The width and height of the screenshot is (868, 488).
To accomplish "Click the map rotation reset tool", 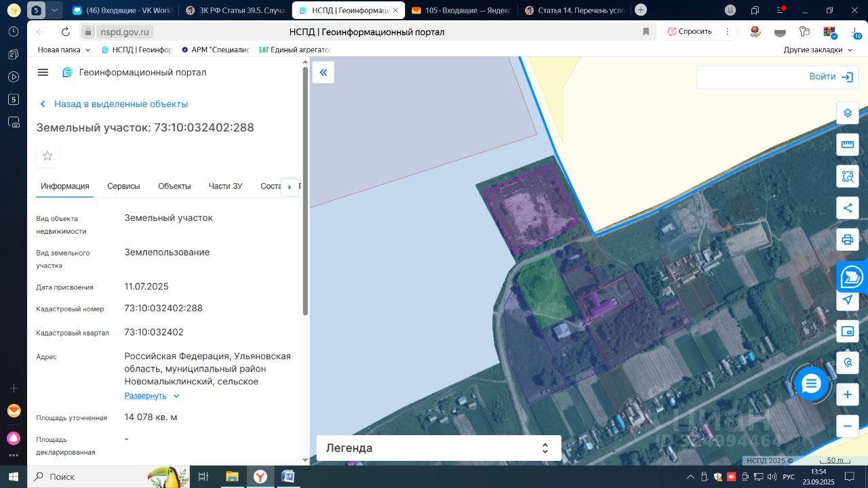I will (847, 363).
